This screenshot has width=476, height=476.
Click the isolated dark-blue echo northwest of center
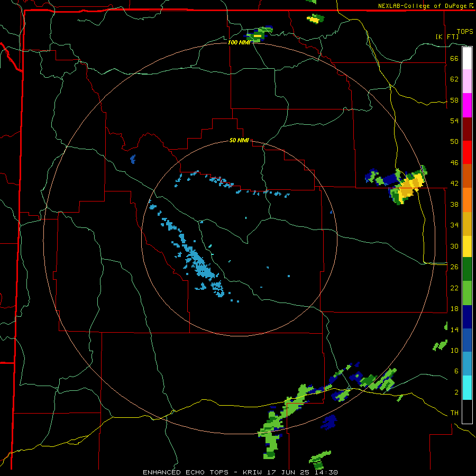[133, 159]
